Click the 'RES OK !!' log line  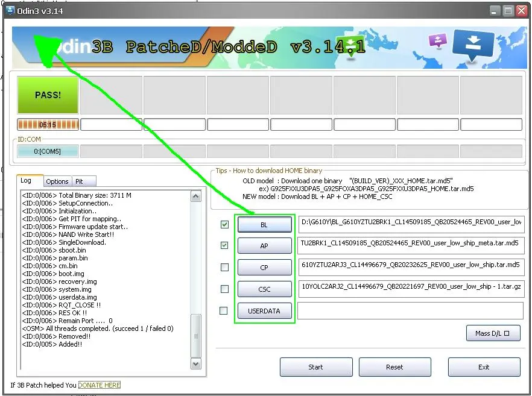[55, 313]
